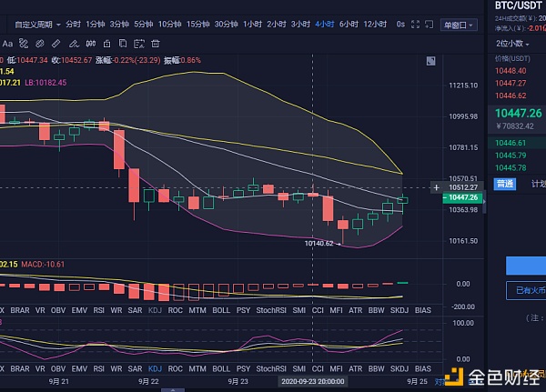Image resolution: width=546 pixels, height=392 pixels.
Task: Select StochRSI in the indicator row under MACD
Action: [271, 310]
